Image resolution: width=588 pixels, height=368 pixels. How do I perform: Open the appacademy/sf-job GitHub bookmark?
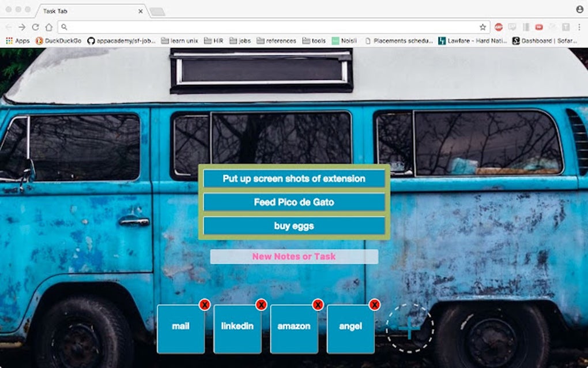point(122,40)
